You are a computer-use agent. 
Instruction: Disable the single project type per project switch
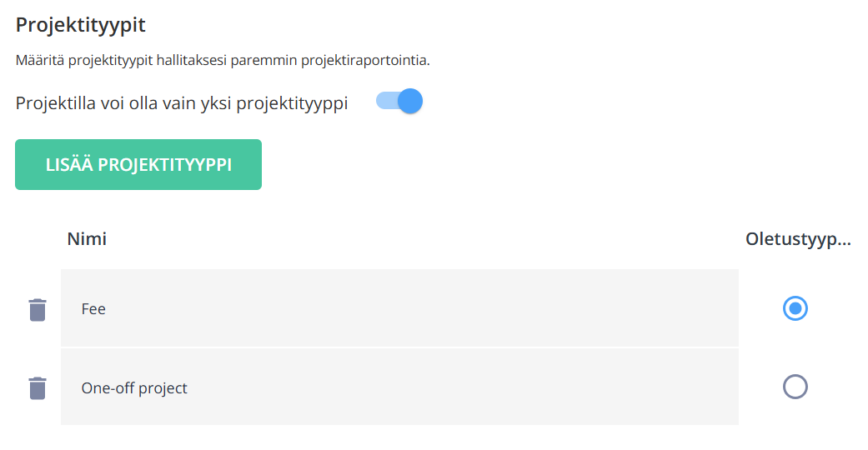coord(399,102)
